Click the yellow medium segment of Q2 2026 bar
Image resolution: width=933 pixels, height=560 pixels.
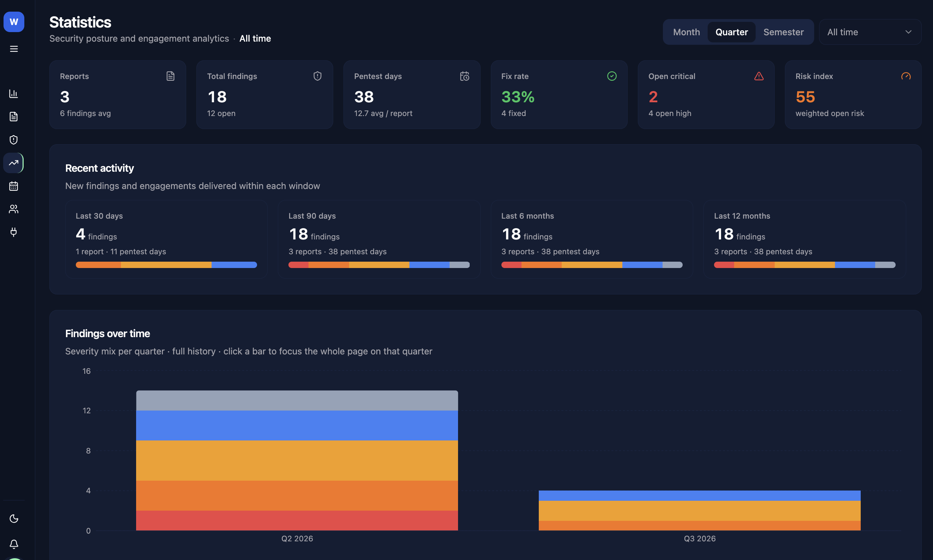click(297, 460)
